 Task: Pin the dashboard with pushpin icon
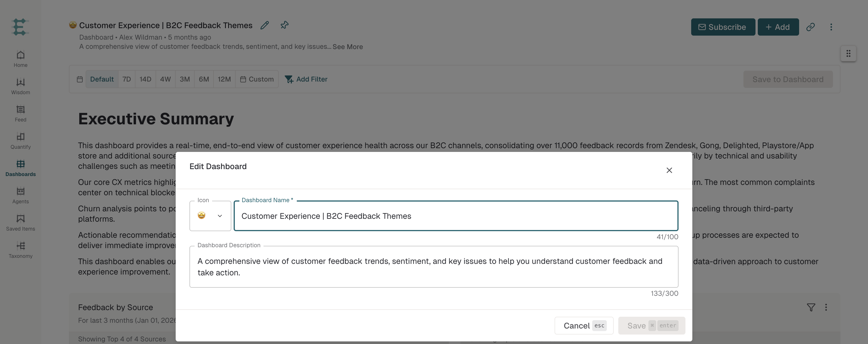point(284,25)
